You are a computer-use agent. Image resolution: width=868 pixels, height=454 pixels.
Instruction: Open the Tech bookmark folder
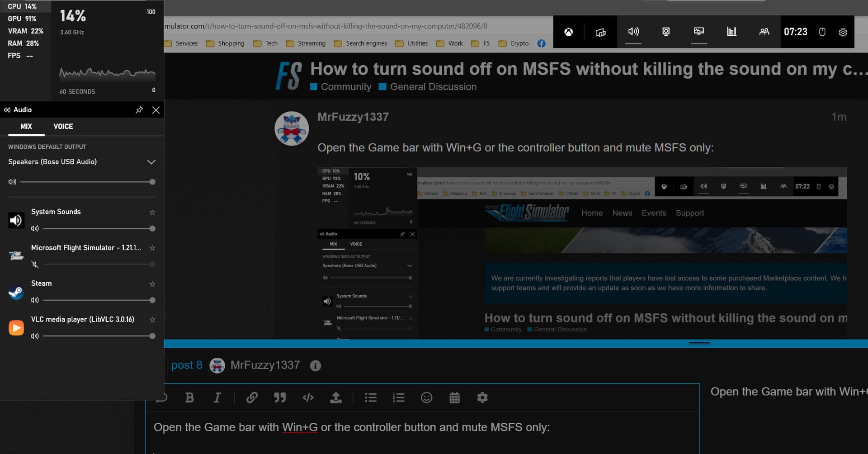(265, 43)
